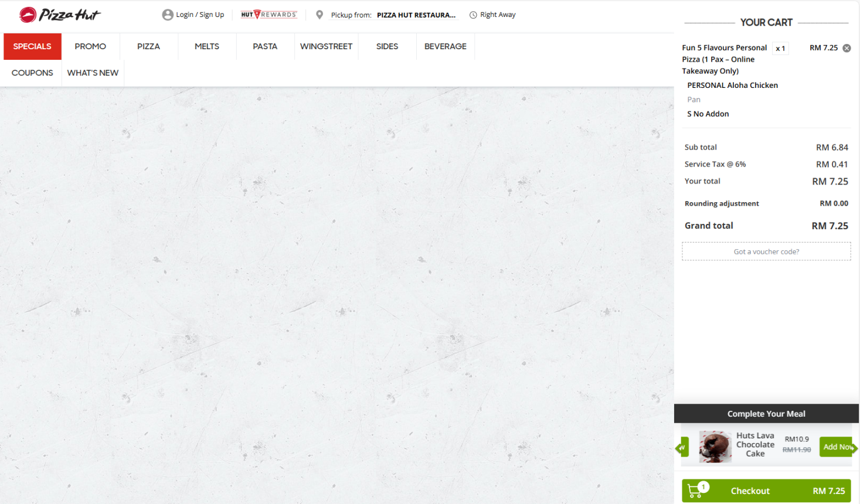Screen dimensions: 860x504
Task: Click the Huts Lava Chocolate Cake name
Action: (755, 445)
